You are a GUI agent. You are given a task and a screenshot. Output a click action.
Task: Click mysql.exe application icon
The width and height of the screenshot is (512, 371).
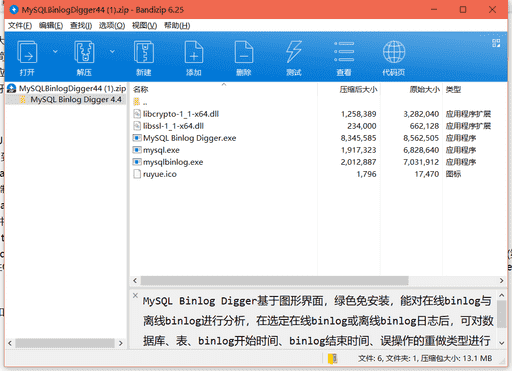point(137,150)
